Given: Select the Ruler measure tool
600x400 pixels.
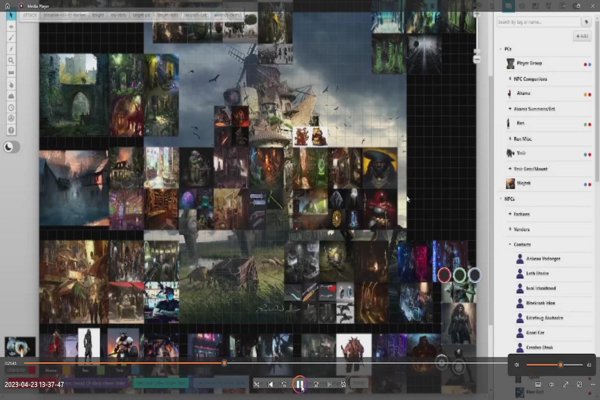Looking at the screenshot, I should pyautogui.click(x=11, y=72).
